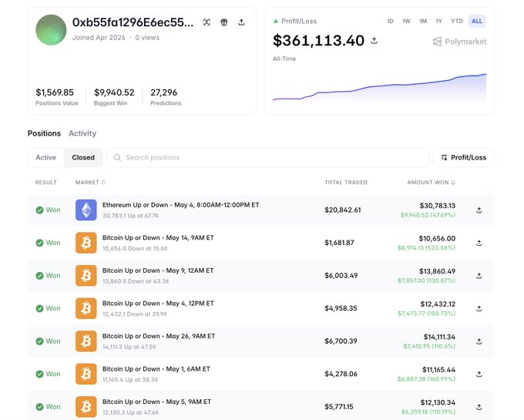
Task: Click Won checkmark on Ethereum row
Action: pos(39,210)
